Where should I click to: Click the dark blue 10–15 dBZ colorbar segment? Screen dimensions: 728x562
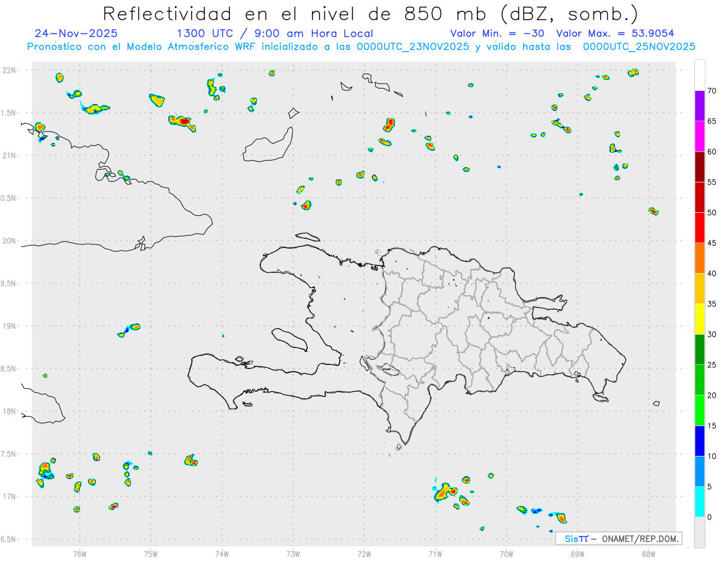point(699,441)
